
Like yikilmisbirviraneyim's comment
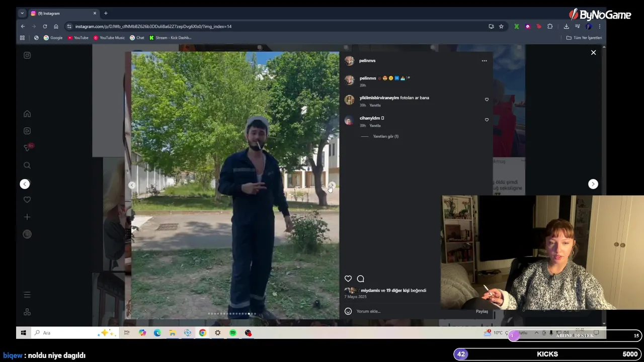click(x=487, y=100)
